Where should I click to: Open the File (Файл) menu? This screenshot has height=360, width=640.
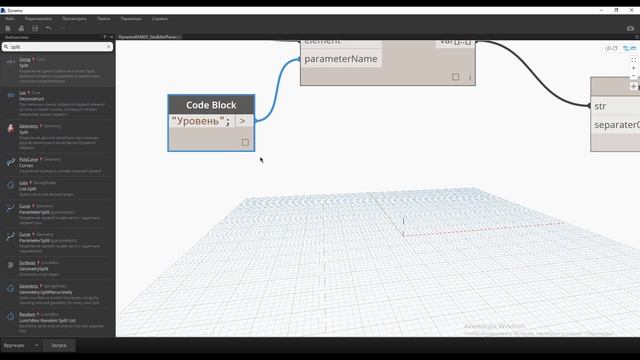tap(10, 19)
